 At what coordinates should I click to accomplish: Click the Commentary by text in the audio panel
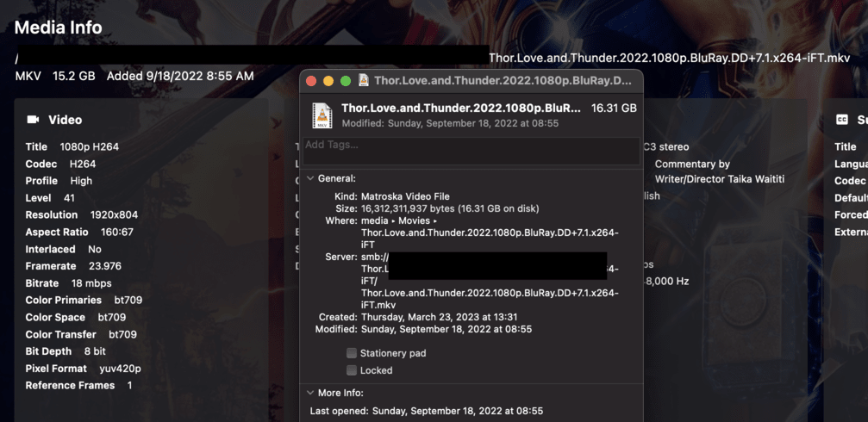point(692,164)
